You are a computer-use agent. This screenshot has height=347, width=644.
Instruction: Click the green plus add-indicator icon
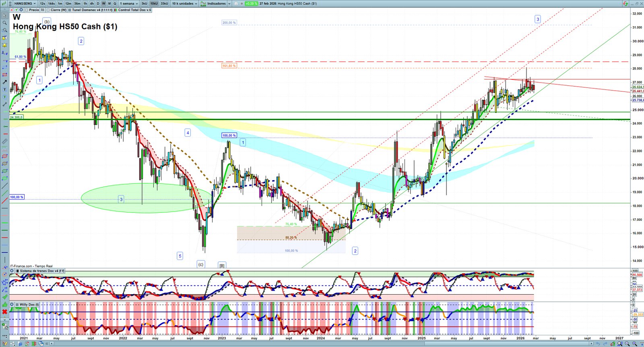click(x=16, y=10)
